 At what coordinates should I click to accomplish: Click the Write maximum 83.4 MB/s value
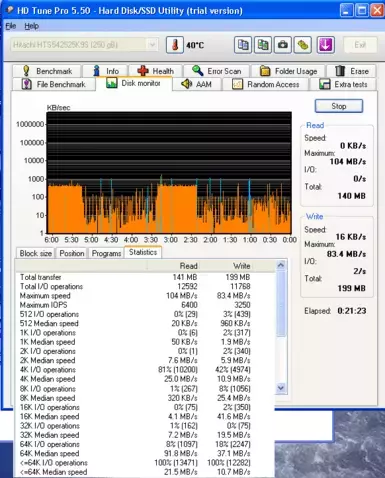coord(346,254)
